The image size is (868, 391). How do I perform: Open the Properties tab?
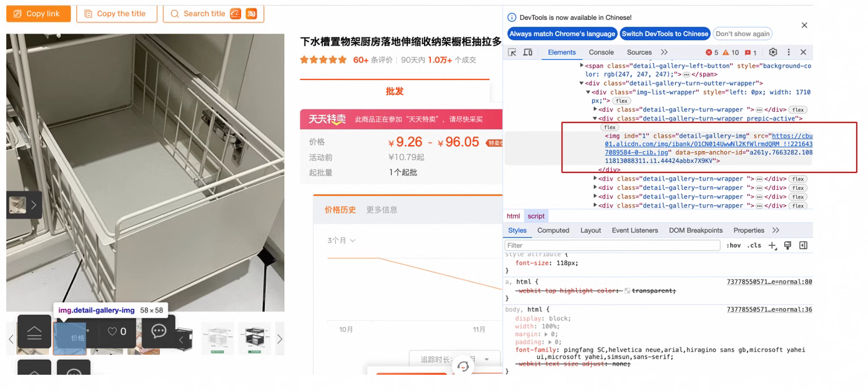[x=749, y=230]
